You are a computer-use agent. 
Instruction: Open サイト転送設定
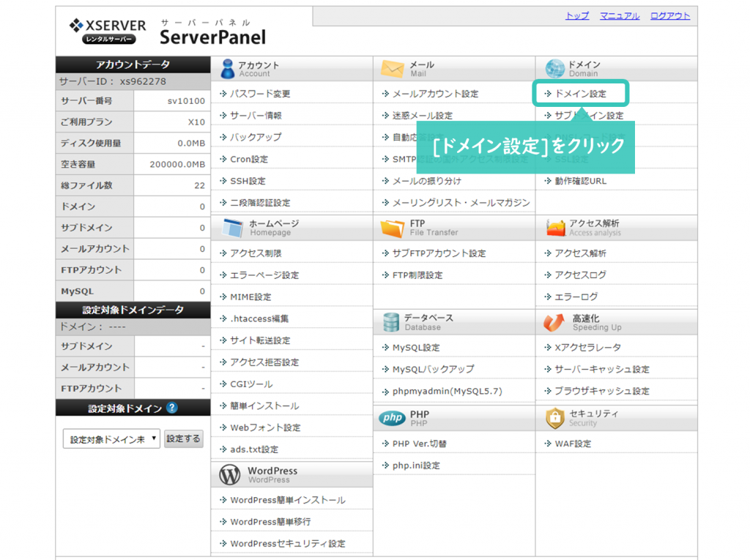pyautogui.click(x=260, y=340)
